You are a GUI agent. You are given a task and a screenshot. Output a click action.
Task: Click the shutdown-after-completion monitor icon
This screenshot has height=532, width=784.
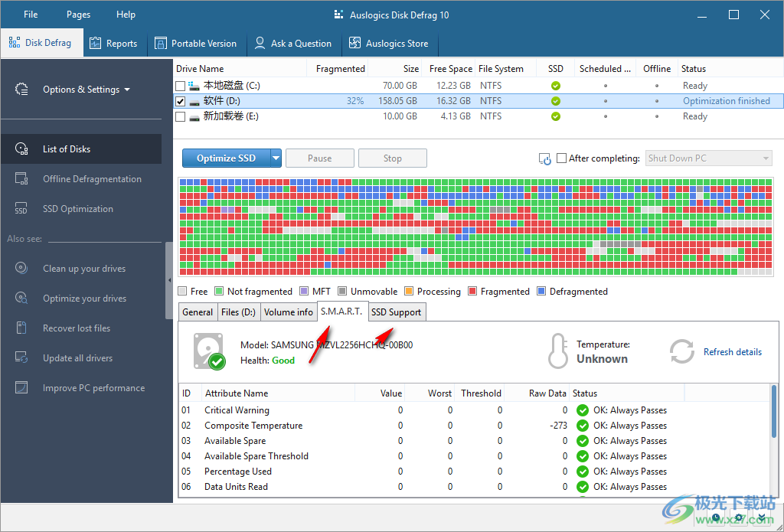(544, 159)
